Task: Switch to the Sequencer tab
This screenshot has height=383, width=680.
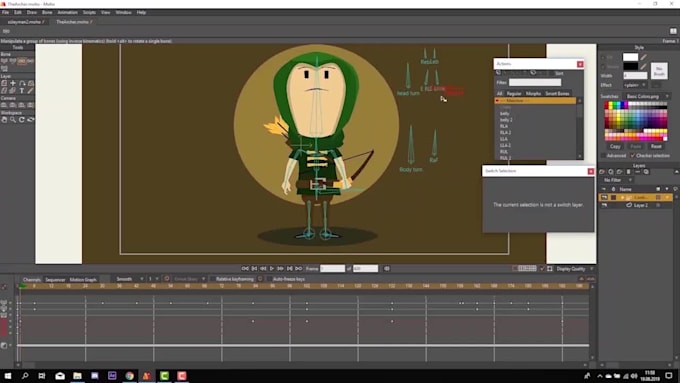Action: pyautogui.click(x=55, y=280)
